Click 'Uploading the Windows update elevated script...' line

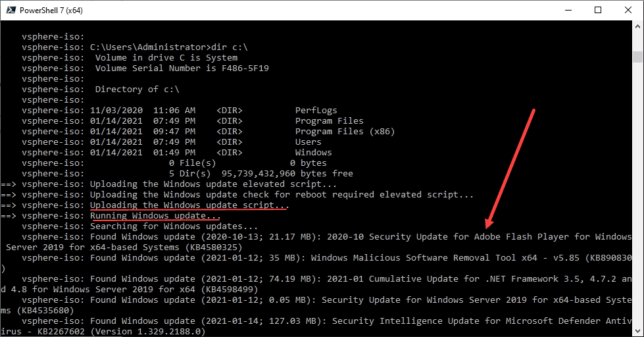pyautogui.click(x=213, y=184)
